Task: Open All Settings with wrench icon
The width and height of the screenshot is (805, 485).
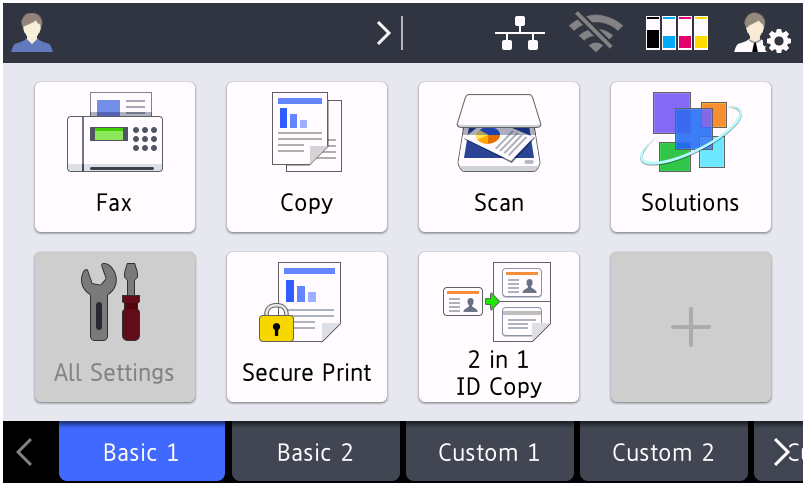Action: coord(115,327)
